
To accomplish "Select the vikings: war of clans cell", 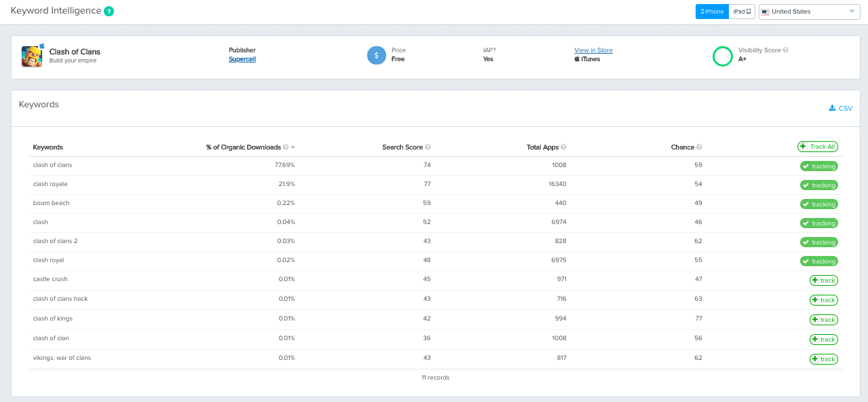I will tap(62, 358).
